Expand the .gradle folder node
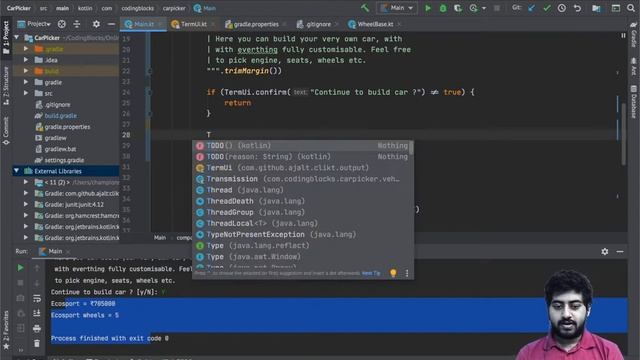Image resolution: width=640 pixels, height=360 pixels. pos(26,49)
